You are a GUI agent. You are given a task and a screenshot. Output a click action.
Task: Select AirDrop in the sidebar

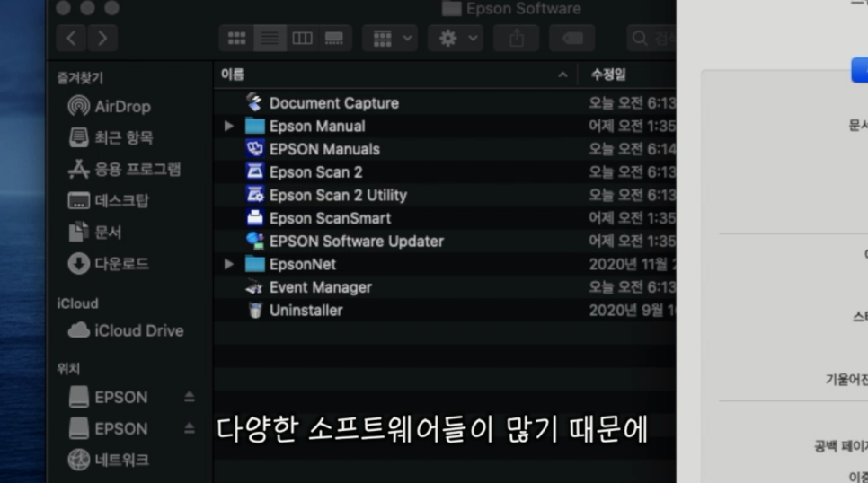click(x=121, y=107)
